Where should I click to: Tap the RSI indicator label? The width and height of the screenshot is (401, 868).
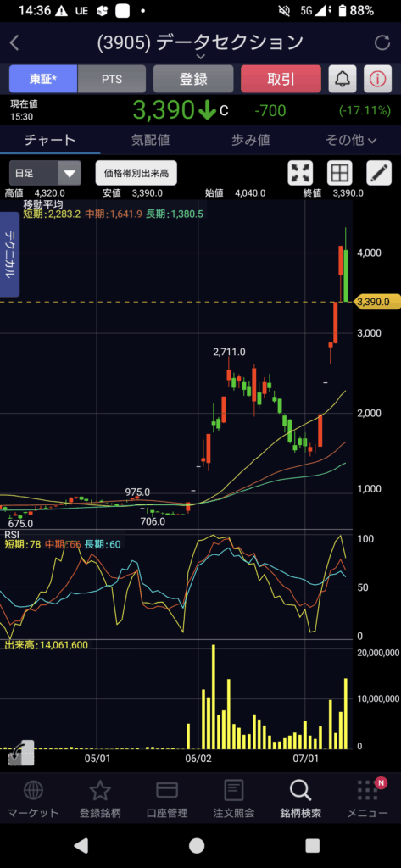point(12,534)
